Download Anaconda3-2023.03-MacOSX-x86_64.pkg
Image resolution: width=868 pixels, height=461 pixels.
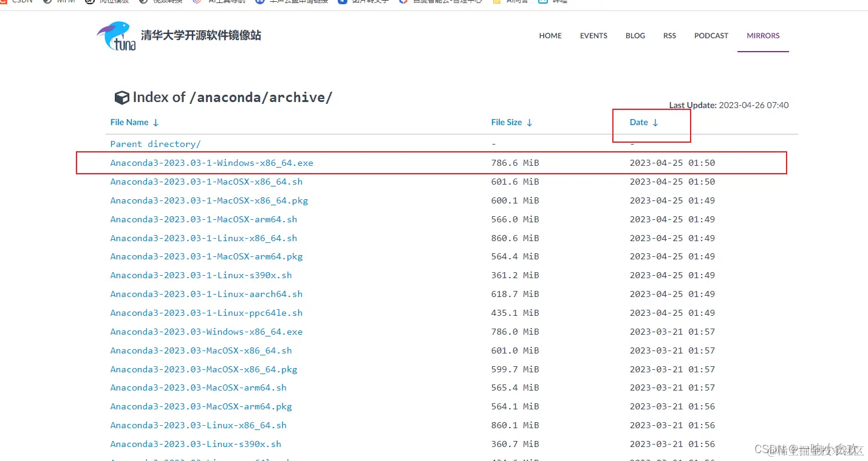203,369
